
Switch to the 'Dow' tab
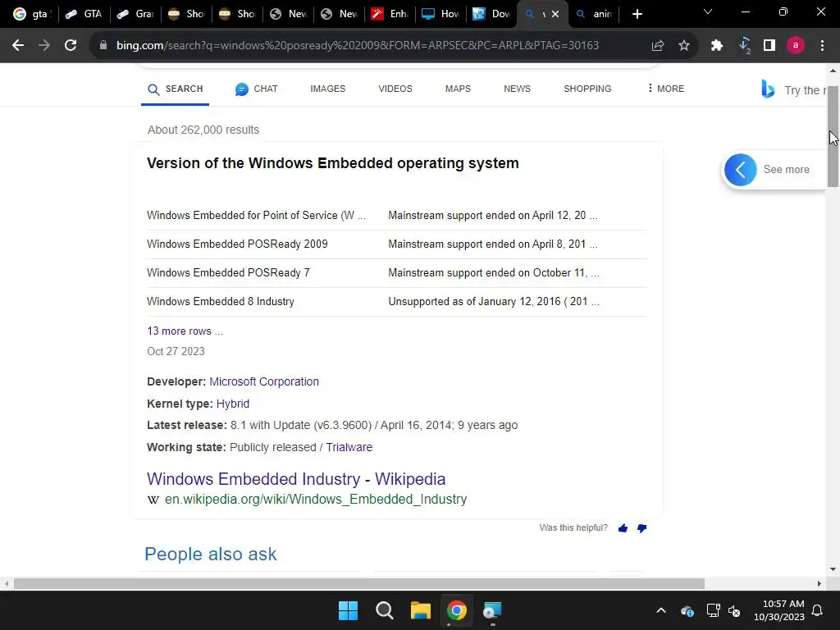click(x=492, y=14)
